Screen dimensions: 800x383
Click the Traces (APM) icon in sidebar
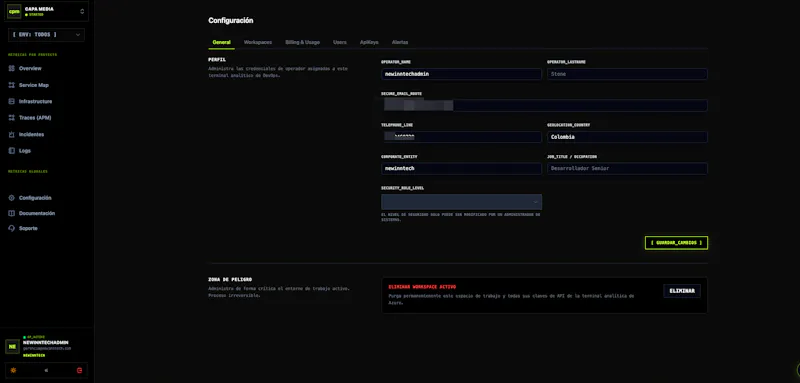(x=12, y=118)
